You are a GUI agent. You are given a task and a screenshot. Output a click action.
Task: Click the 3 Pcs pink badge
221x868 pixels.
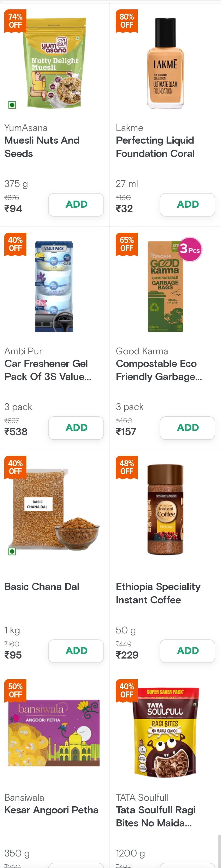click(x=190, y=250)
